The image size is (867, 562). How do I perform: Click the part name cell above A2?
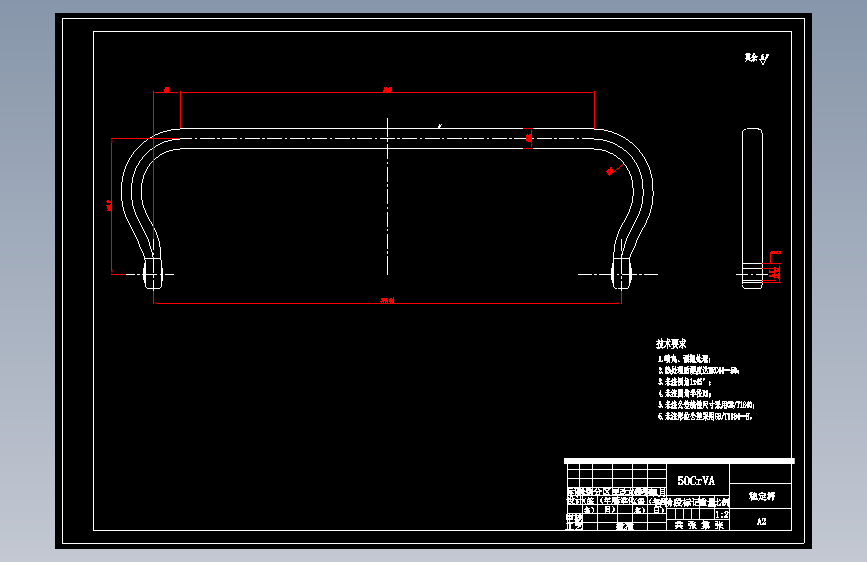point(762,496)
